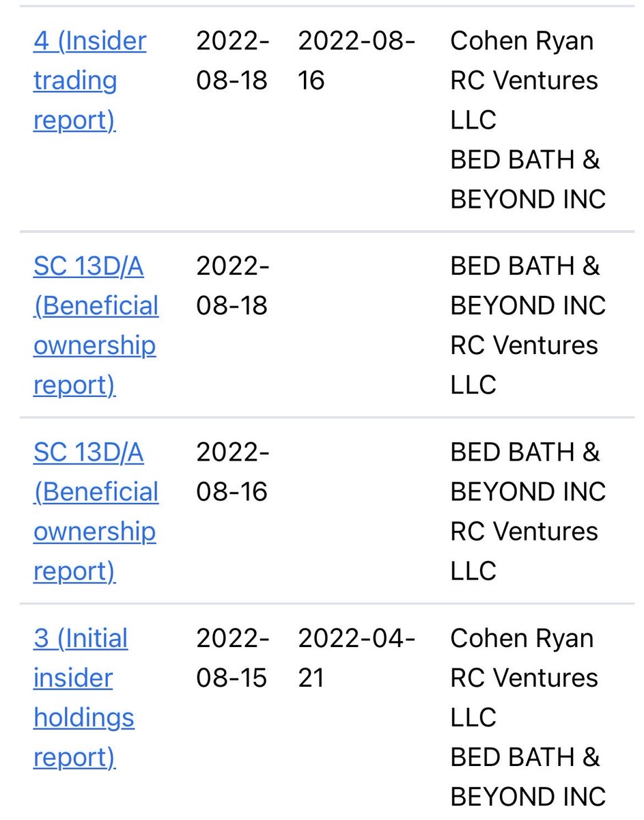Click BED BATH & BEYOND INC in Form 4 row
Screen dimensions: 644x820
pos(528,180)
